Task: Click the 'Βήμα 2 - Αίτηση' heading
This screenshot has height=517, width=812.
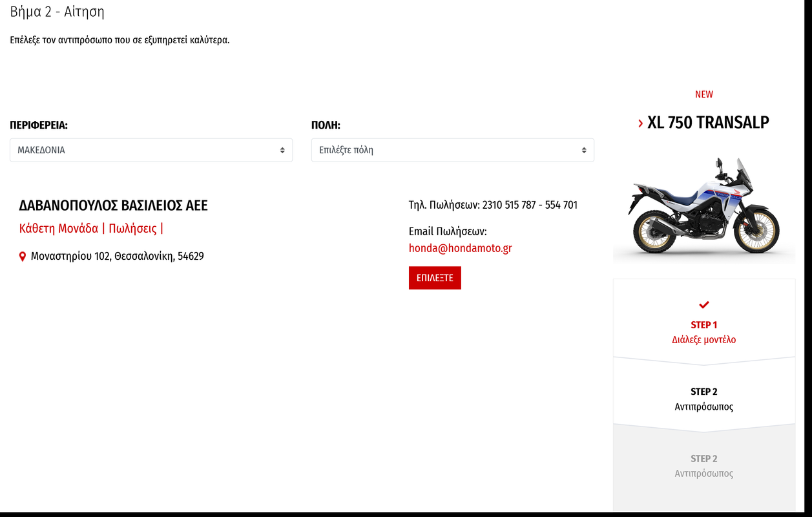Action: [x=57, y=12]
